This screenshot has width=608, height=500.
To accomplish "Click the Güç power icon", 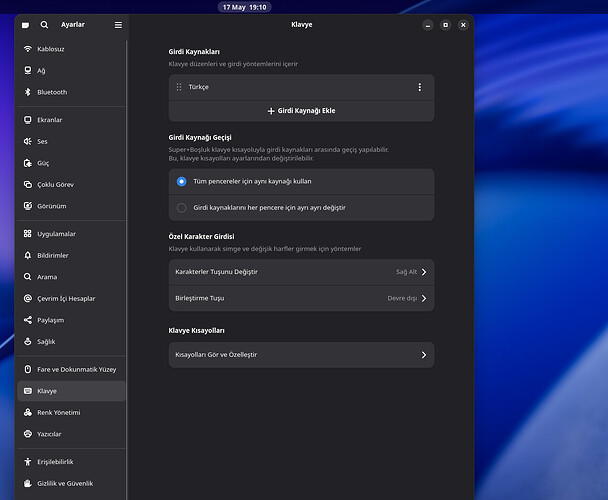I will click(28, 163).
